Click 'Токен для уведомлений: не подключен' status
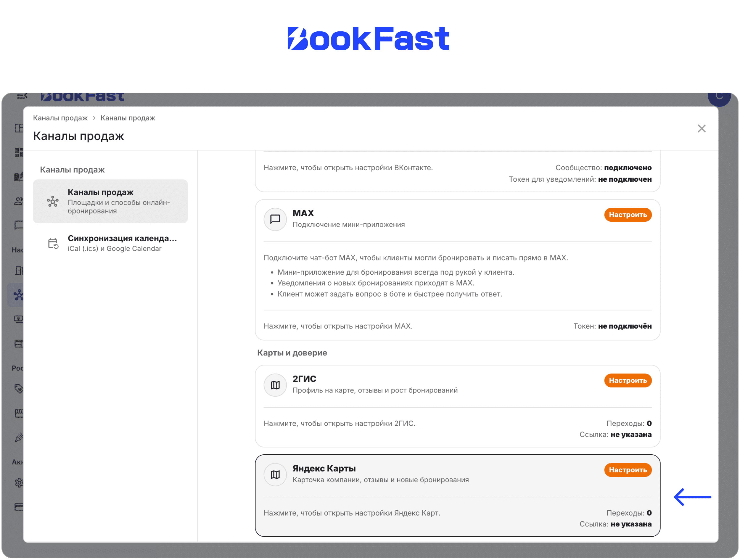The height and width of the screenshot is (560, 740). (x=580, y=179)
